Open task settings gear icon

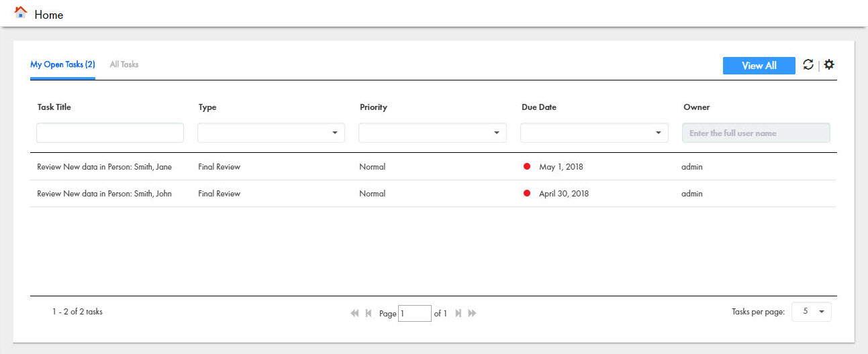point(829,64)
